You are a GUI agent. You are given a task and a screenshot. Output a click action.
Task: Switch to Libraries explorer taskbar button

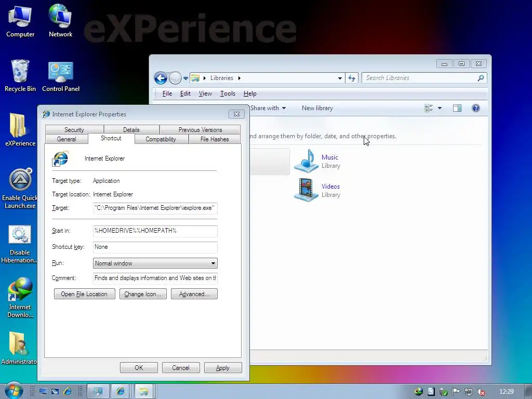tap(144, 392)
